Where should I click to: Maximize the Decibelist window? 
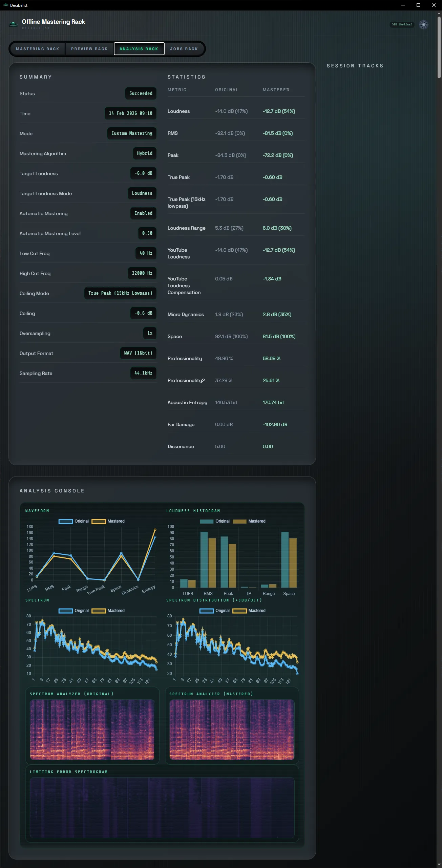click(x=418, y=5)
